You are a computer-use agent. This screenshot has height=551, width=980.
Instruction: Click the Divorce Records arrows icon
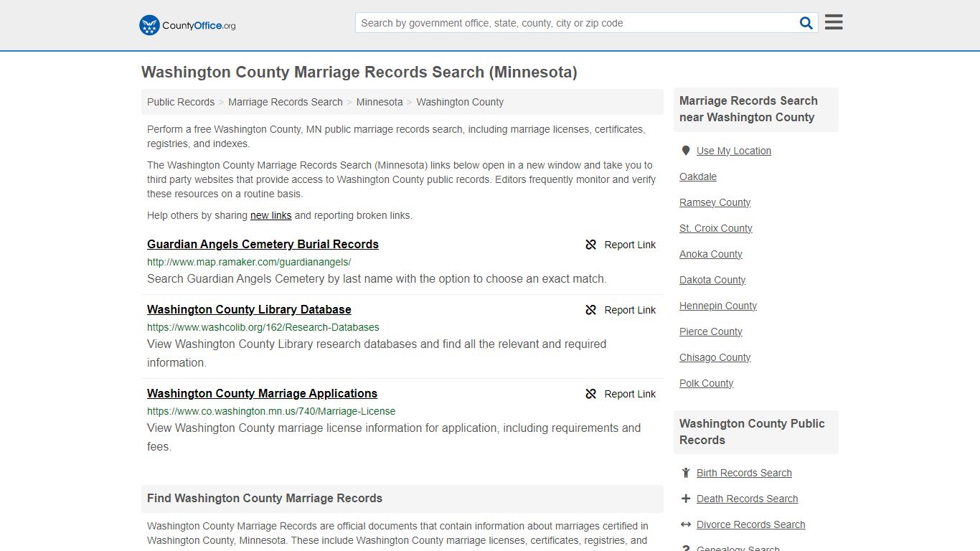(x=685, y=524)
